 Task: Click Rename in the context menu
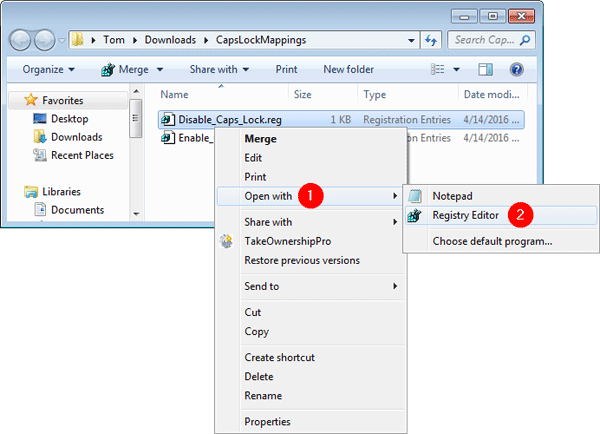[263, 395]
